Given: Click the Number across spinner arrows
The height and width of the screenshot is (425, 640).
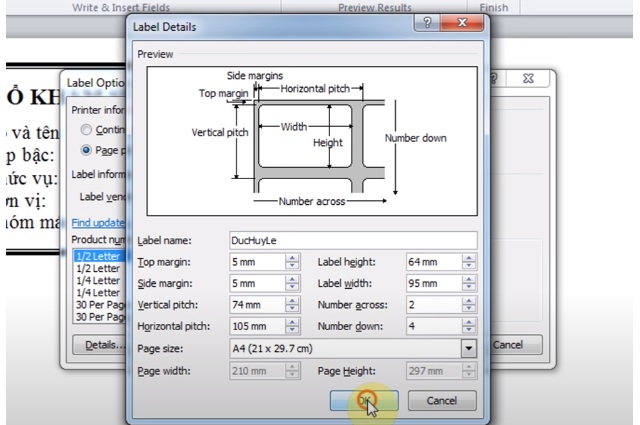Looking at the screenshot, I should (x=468, y=304).
